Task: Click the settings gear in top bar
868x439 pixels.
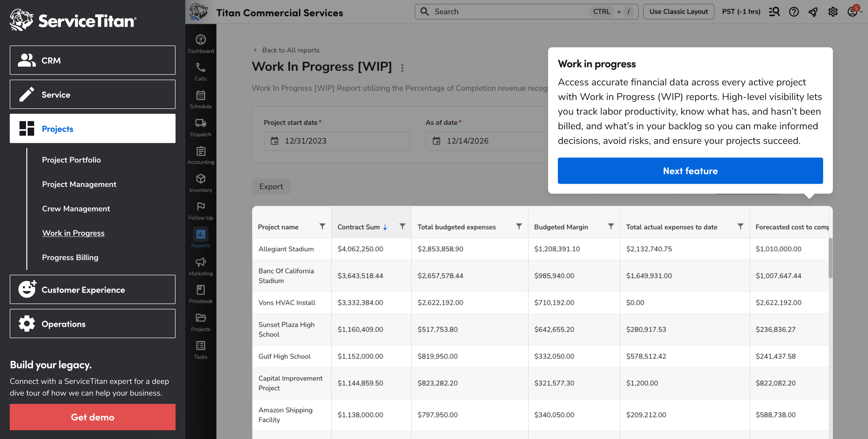Action: pyautogui.click(x=833, y=12)
